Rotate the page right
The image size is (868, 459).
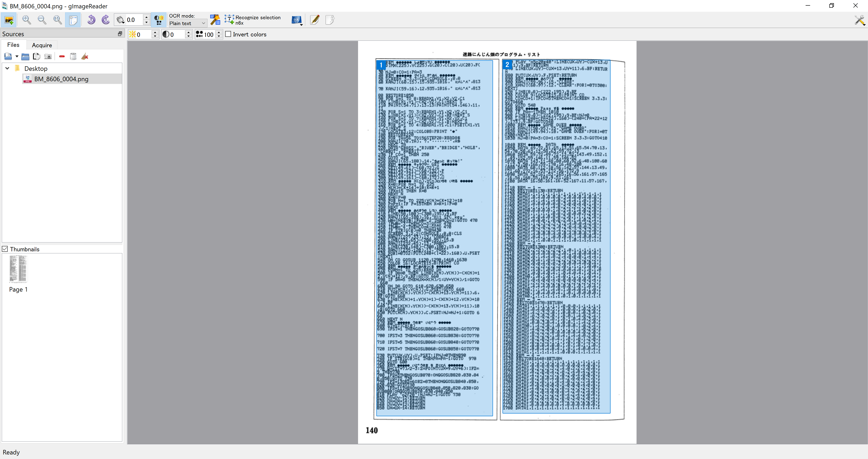pyautogui.click(x=106, y=20)
